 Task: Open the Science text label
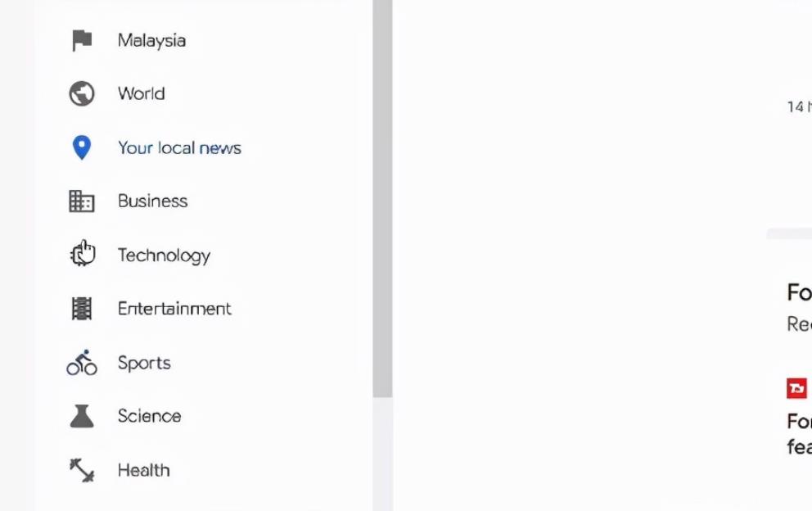pos(149,416)
